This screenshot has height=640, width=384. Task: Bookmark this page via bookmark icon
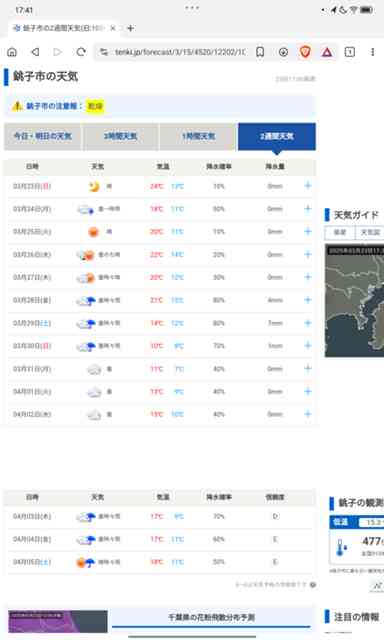260,52
